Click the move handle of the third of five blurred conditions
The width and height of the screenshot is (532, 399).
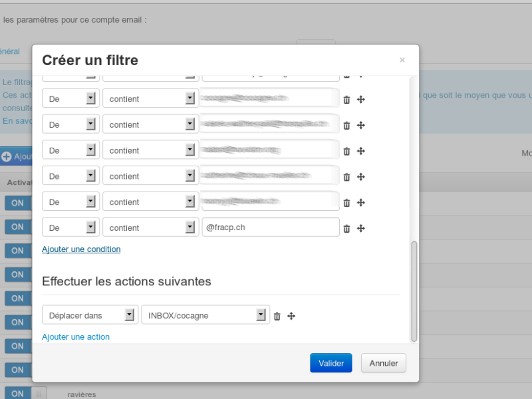[x=361, y=151]
